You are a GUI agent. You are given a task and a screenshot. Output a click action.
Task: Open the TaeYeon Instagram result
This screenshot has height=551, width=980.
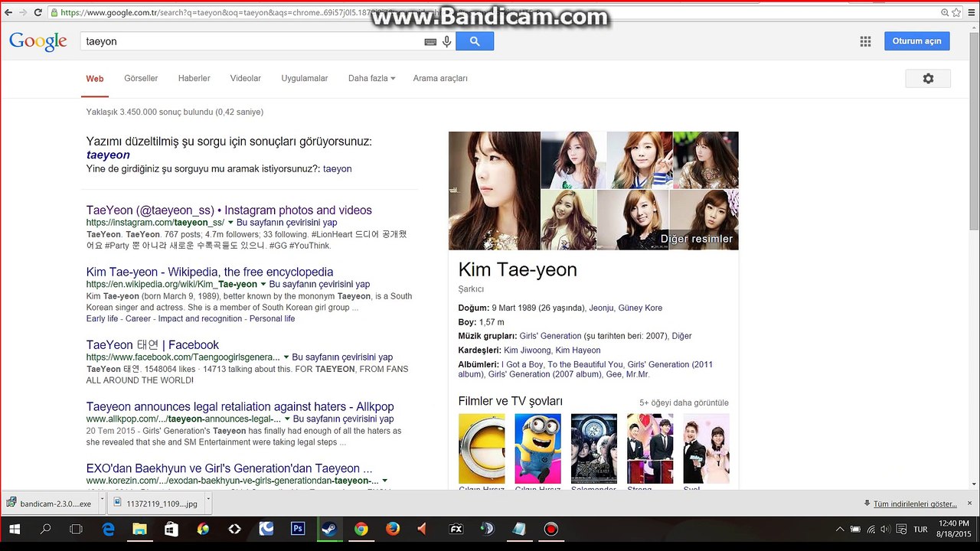click(229, 210)
